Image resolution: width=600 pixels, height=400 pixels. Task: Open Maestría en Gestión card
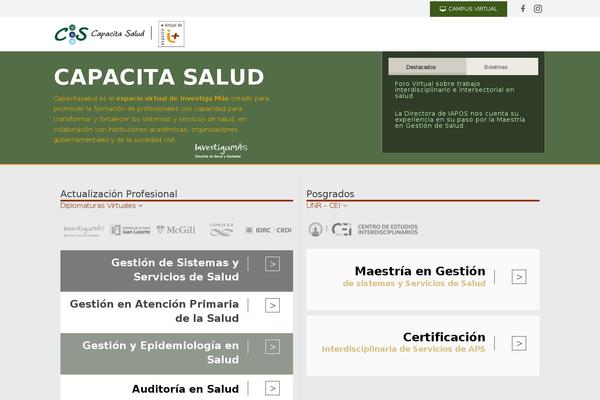423,279
